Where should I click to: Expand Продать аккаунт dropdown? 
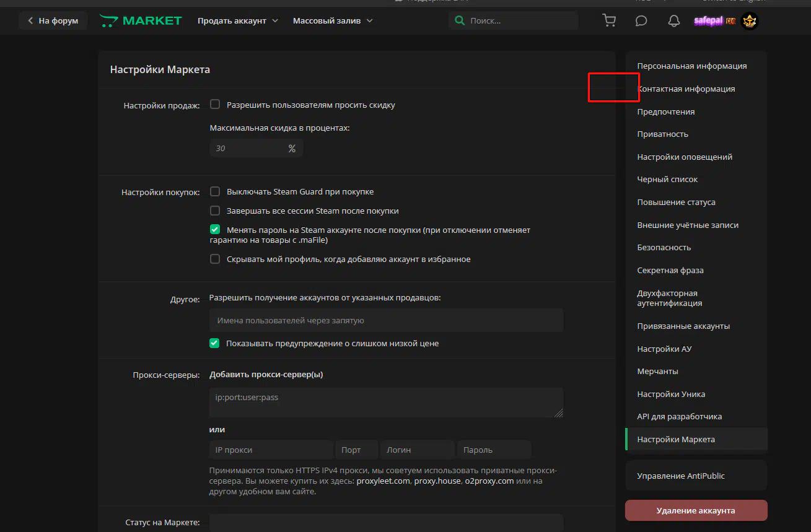point(238,20)
